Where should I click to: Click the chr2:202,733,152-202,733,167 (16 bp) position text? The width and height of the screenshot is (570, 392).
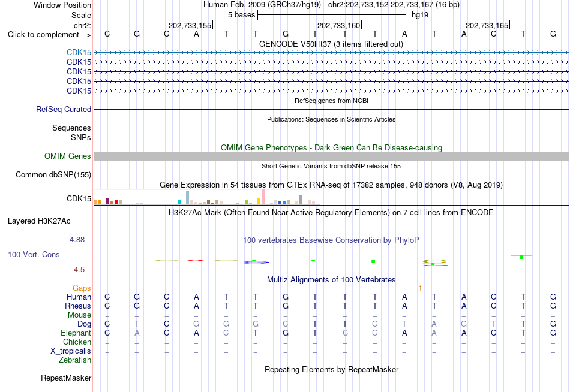pyautogui.click(x=394, y=5)
